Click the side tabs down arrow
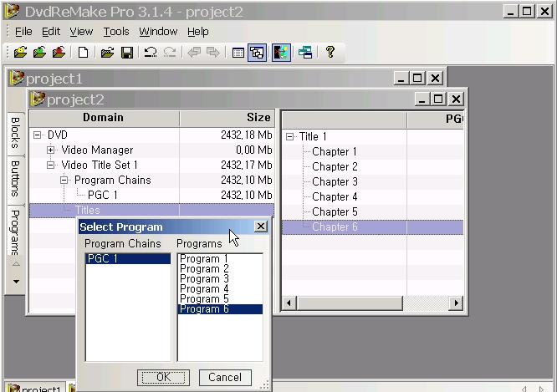557x392 pixels. [16, 282]
